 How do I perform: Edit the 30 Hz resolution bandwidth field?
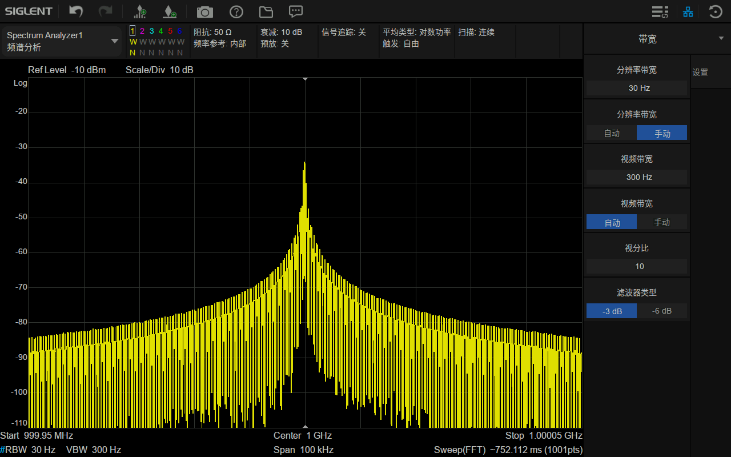click(x=638, y=87)
